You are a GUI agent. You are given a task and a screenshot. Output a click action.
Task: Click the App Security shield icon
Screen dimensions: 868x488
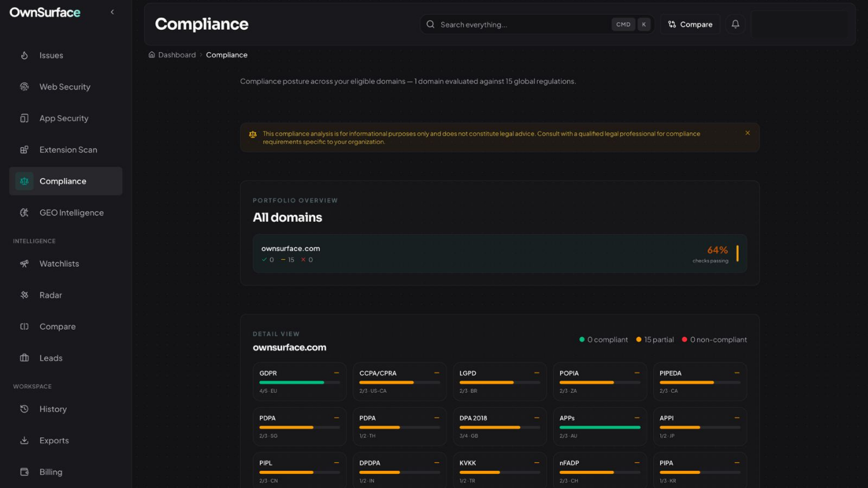point(24,118)
